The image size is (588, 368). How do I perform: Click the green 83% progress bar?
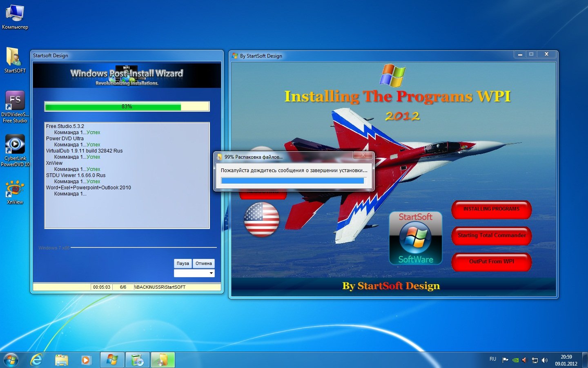(127, 107)
